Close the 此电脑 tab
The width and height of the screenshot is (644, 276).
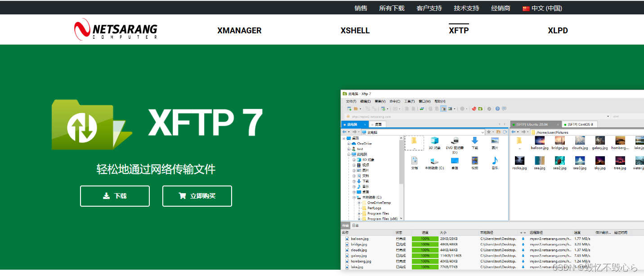point(365,124)
